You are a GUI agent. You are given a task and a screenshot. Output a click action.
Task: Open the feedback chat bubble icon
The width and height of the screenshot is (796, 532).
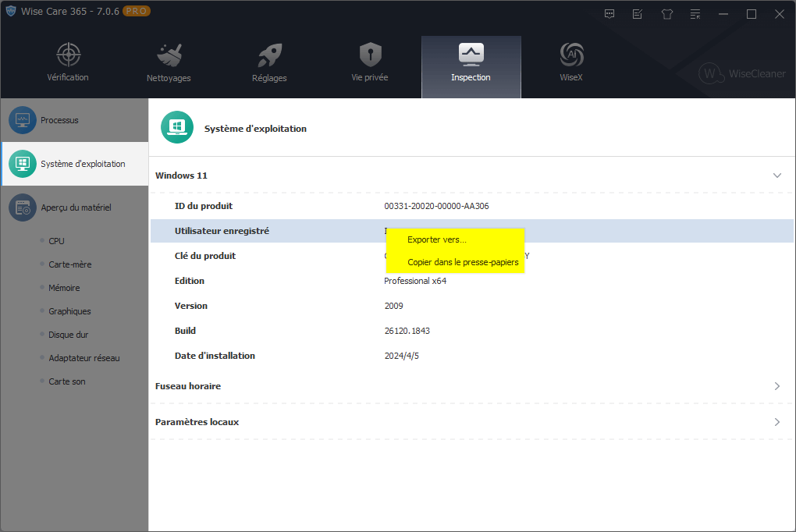[609, 14]
